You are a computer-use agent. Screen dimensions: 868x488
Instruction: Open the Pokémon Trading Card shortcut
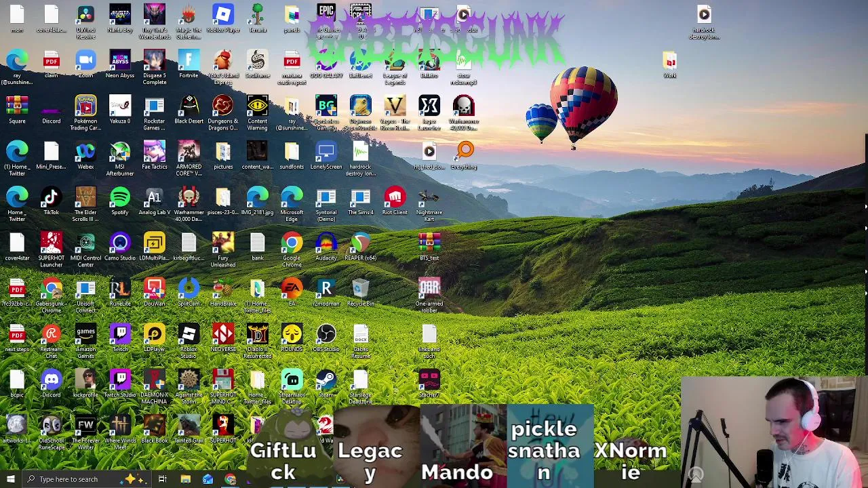click(85, 113)
